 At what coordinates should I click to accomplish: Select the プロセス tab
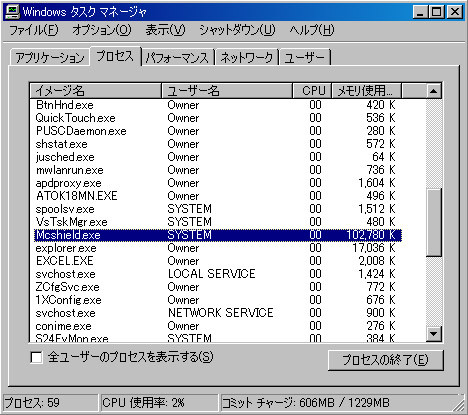pyautogui.click(x=115, y=56)
